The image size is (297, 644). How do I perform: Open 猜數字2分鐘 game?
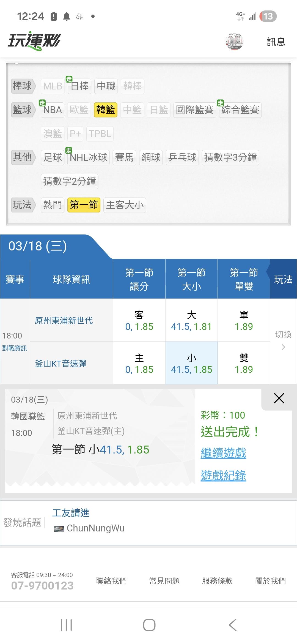click(x=70, y=181)
